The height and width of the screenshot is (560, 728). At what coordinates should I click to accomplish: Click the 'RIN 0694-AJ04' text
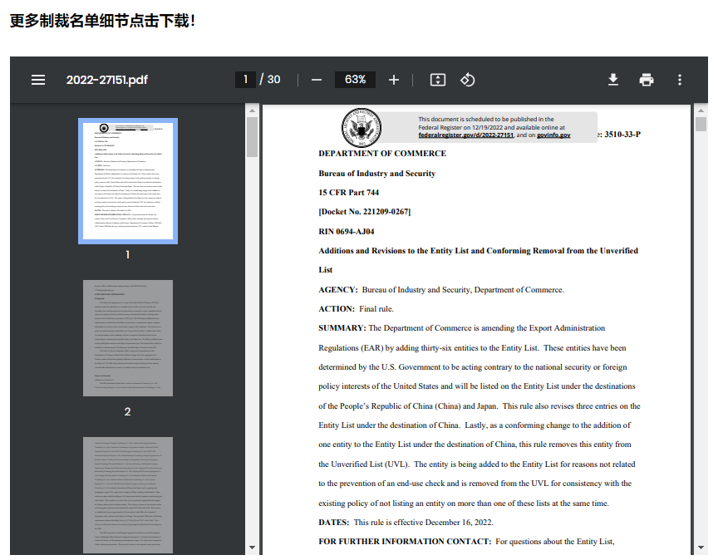click(347, 231)
